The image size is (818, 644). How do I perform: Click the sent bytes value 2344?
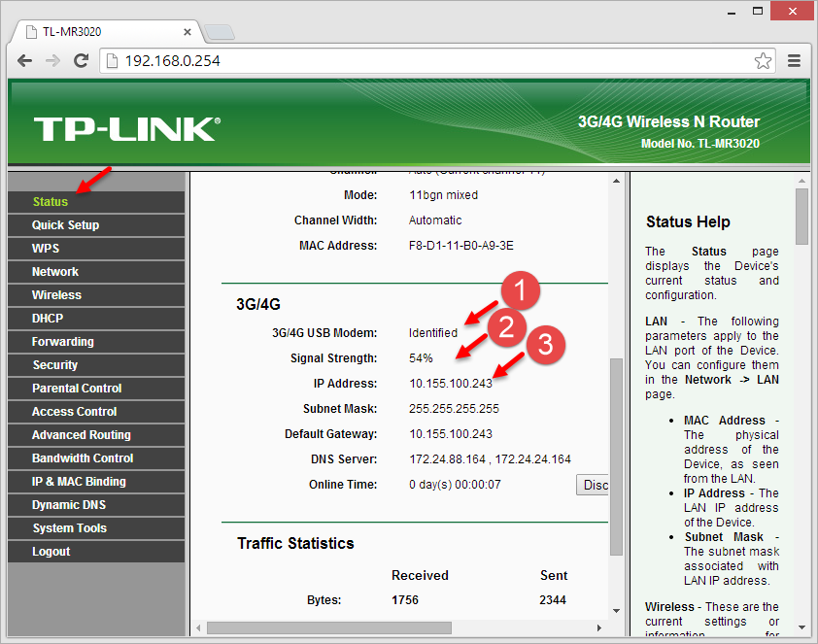click(553, 600)
